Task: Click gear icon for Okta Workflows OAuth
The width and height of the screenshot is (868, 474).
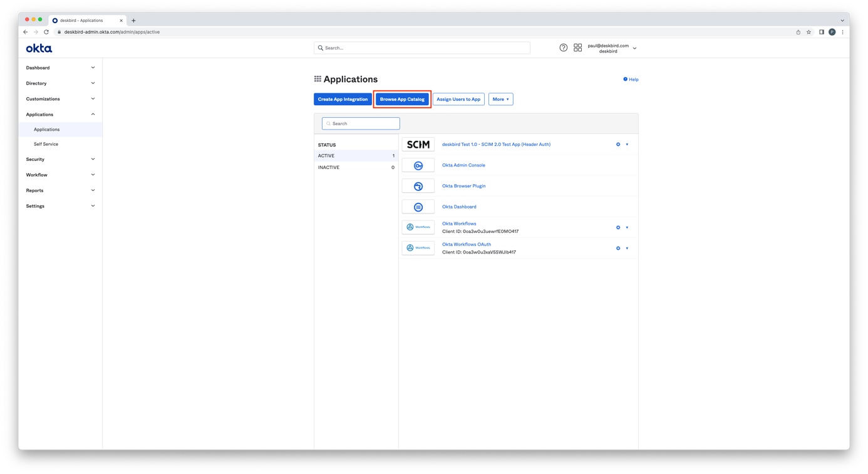Action: tap(617, 249)
